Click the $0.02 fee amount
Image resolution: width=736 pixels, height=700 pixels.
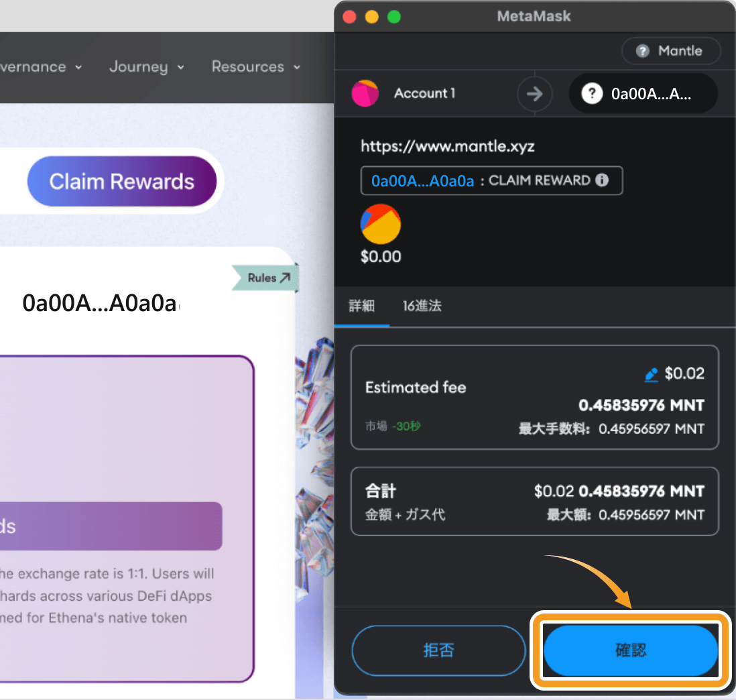[684, 373]
